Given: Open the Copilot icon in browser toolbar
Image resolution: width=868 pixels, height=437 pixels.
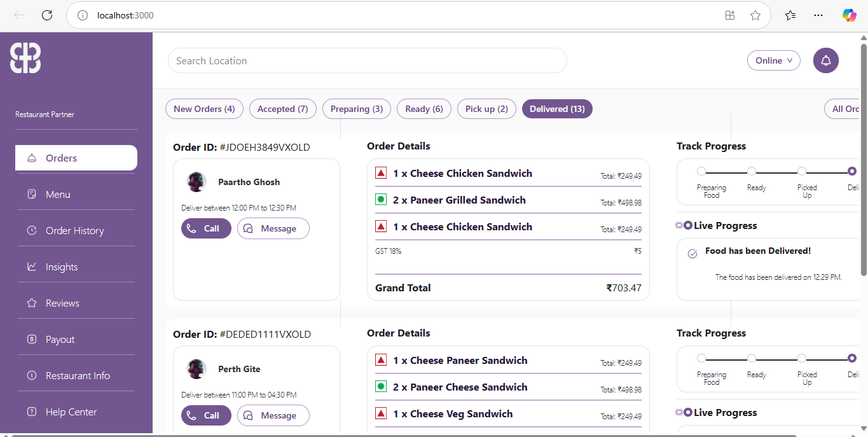Looking at the screenshot, I should pos(849,15).
